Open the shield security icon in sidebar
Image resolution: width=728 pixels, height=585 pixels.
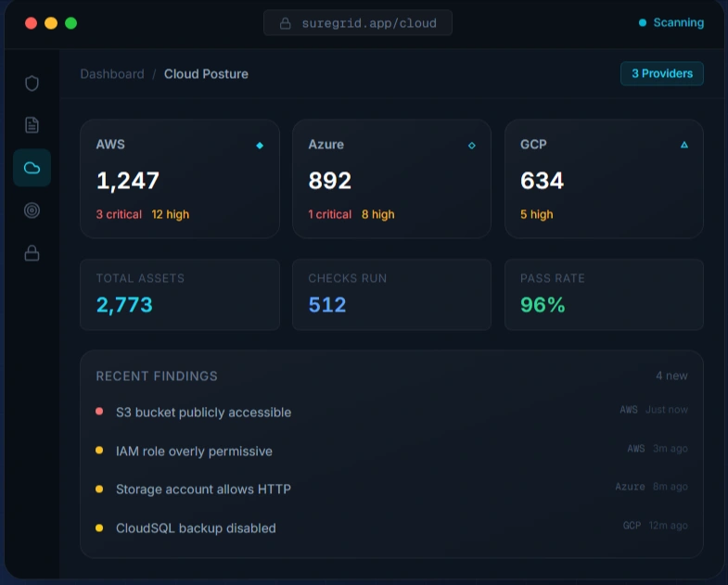(32, 83)
